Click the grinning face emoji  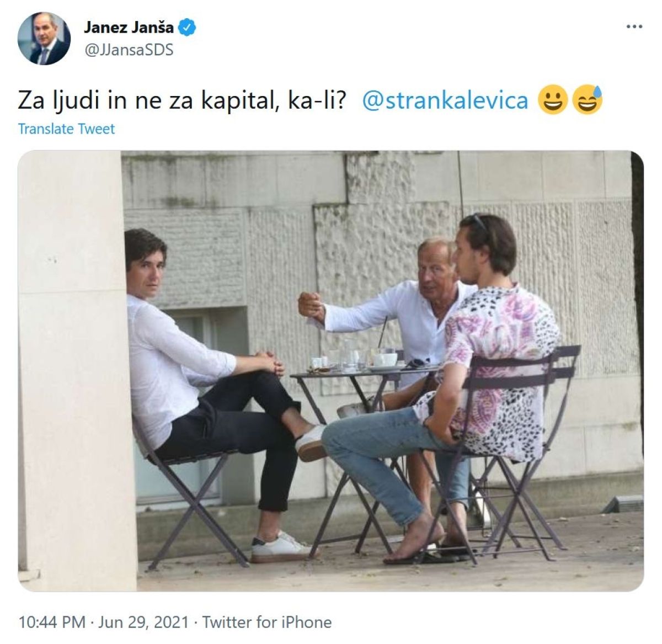coord(552,100)
